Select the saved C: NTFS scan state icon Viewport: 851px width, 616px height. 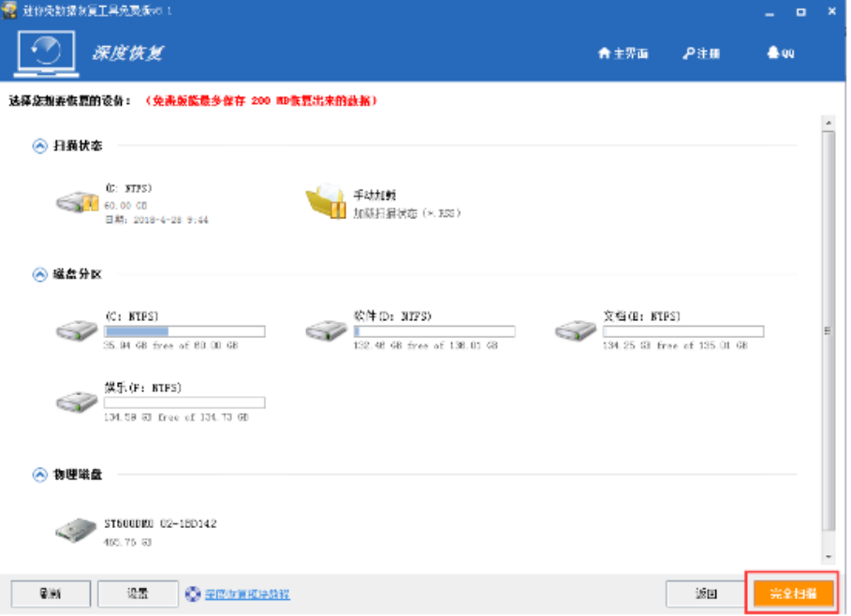pyautogui.click(x=77, y=201)
